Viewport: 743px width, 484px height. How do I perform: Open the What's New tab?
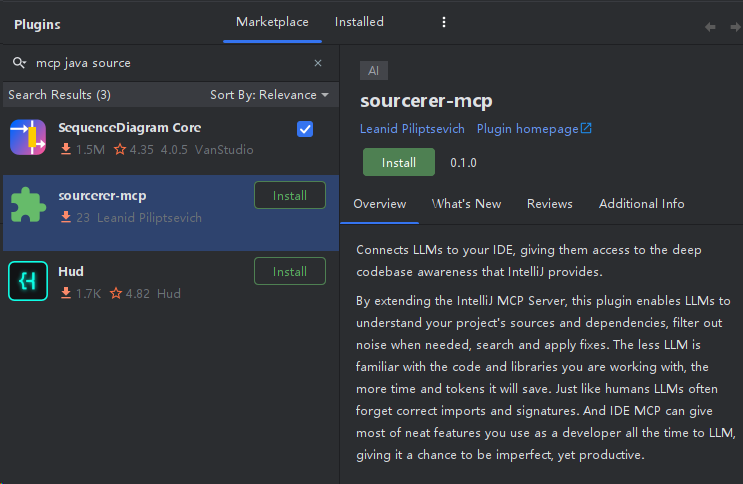pos(466,204)
